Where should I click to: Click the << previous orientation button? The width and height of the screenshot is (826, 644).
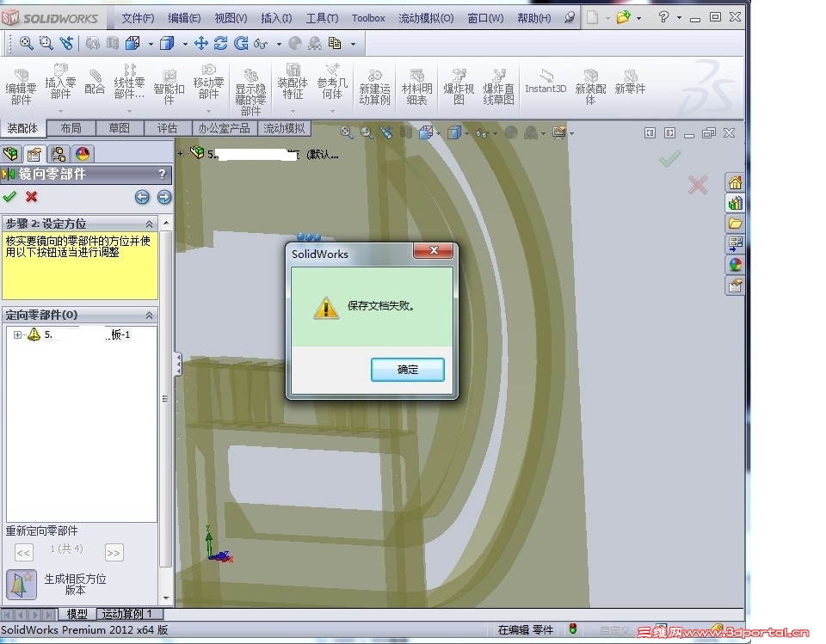pyautogui.click(x=24, y=552)
